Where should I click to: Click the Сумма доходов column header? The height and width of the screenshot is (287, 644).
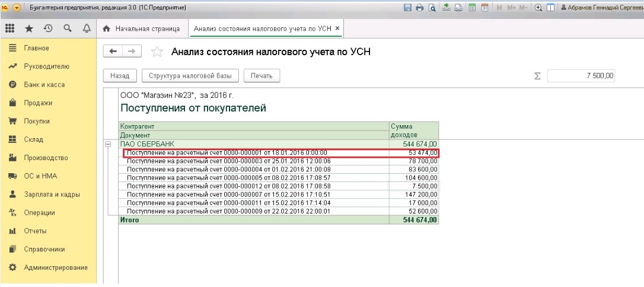414,130
